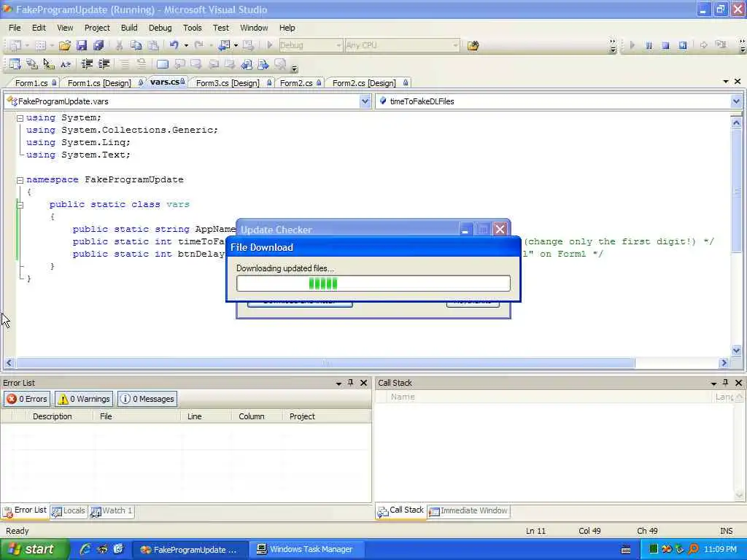Click the Copy icon in toolbar
Screen dimensions: 747x560
136,45
